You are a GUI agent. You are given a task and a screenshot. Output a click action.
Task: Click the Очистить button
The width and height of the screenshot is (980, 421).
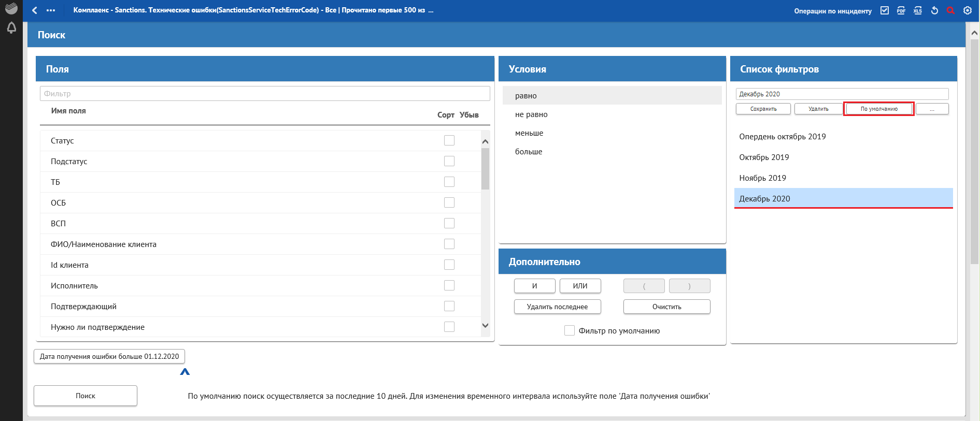[x=666, y=307]
